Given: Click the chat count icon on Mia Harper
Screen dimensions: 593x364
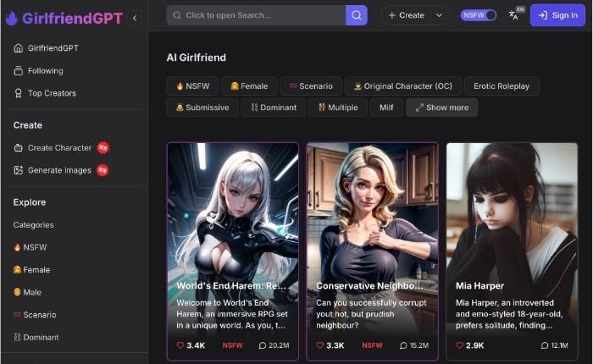Looking at the screenshot, I should point(545,345).
